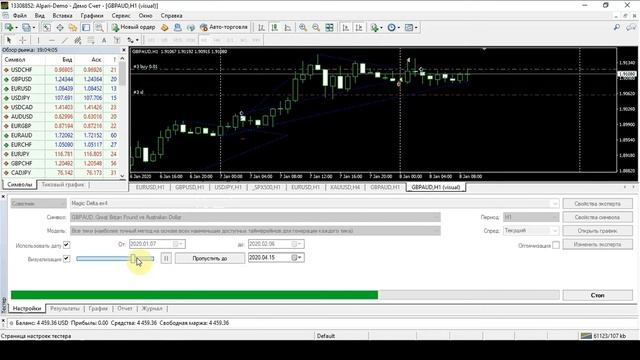Tile chart windows icon
Viewport: 640px width, 360px height.
coord(329,27)
